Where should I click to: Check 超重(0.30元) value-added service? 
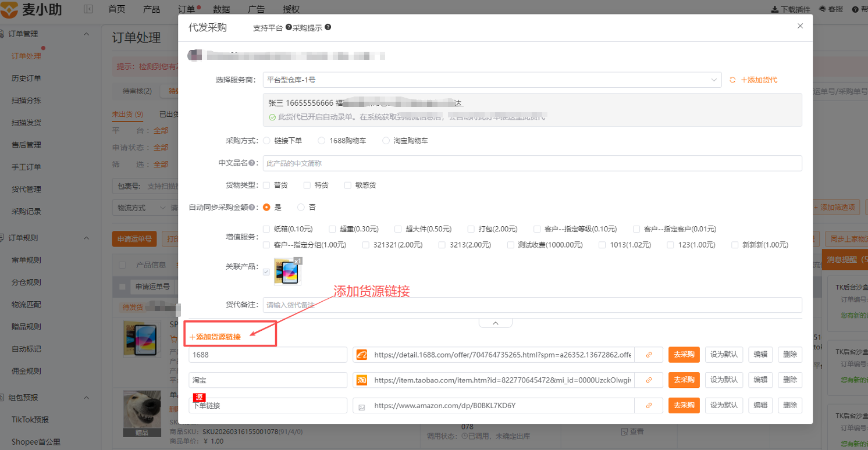pyautogui.click(x=332, y=229)
